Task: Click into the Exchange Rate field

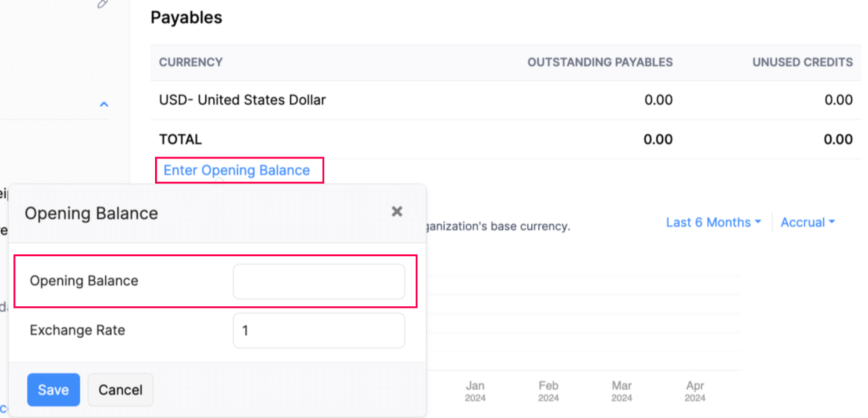Action: tap(319, 331)
